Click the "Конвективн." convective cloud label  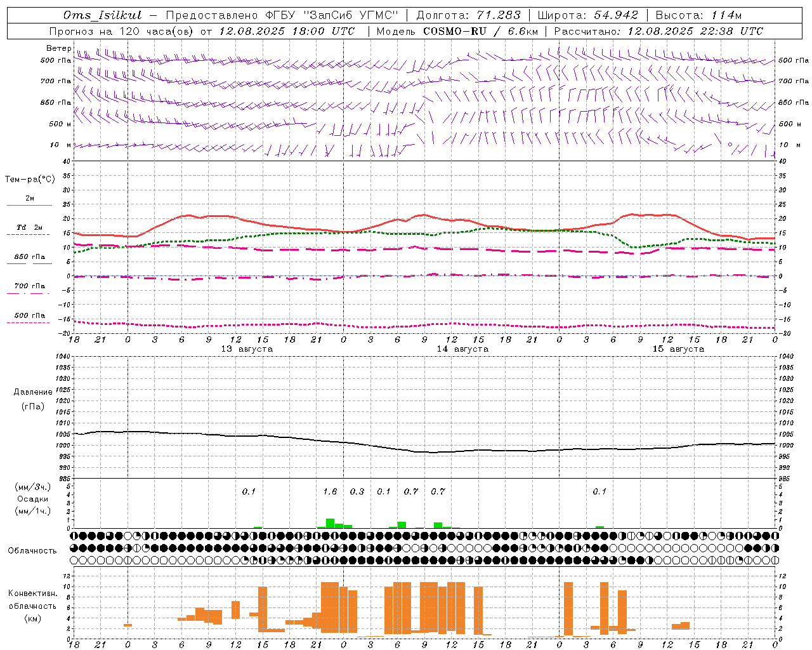pyautogui.click(x=32, y=594)
